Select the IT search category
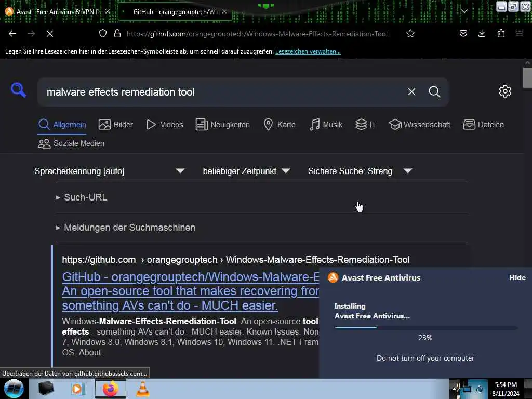The image size is (532, 399). 366,125
